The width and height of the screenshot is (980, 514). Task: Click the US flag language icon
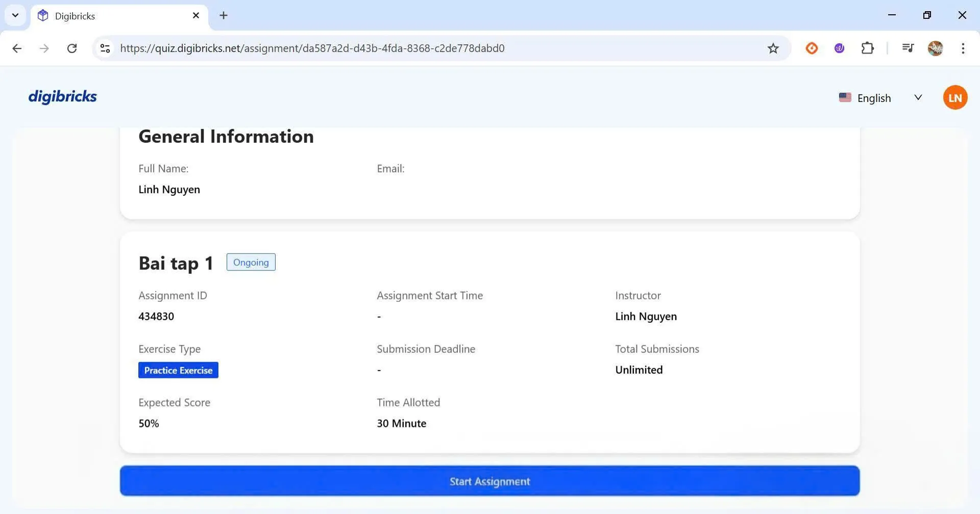(x=845, y=97)
